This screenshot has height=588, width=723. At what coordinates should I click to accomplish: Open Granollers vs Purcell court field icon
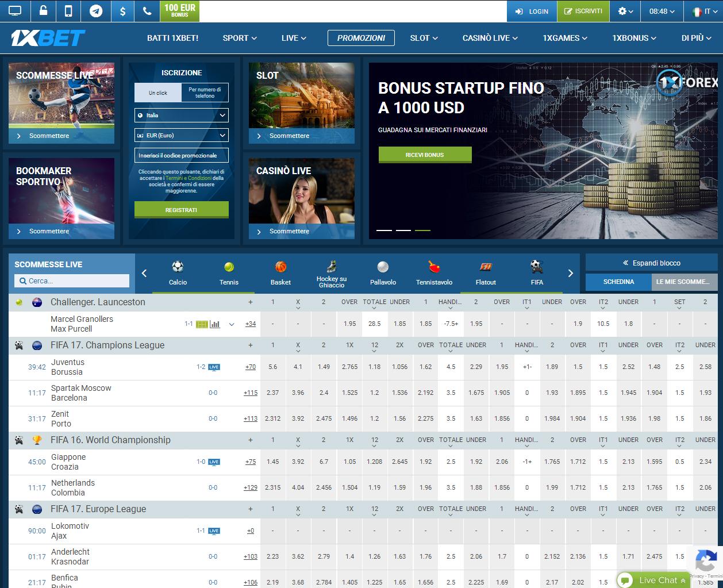point(202,324)
